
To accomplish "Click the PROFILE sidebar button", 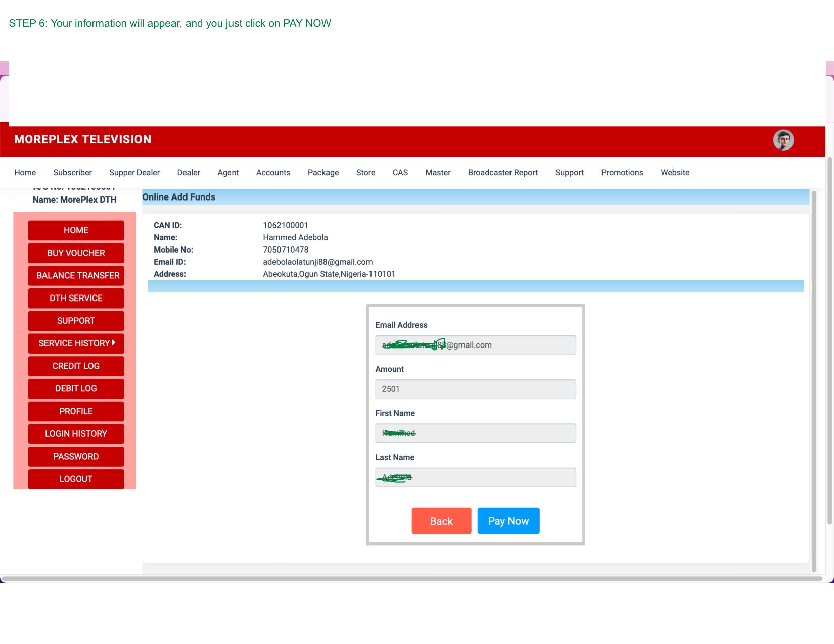I will pyautogui.click(x=76, y=411).
